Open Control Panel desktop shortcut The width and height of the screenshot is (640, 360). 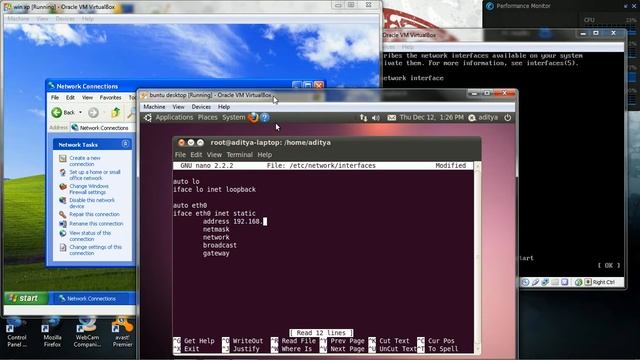[17, 333]
